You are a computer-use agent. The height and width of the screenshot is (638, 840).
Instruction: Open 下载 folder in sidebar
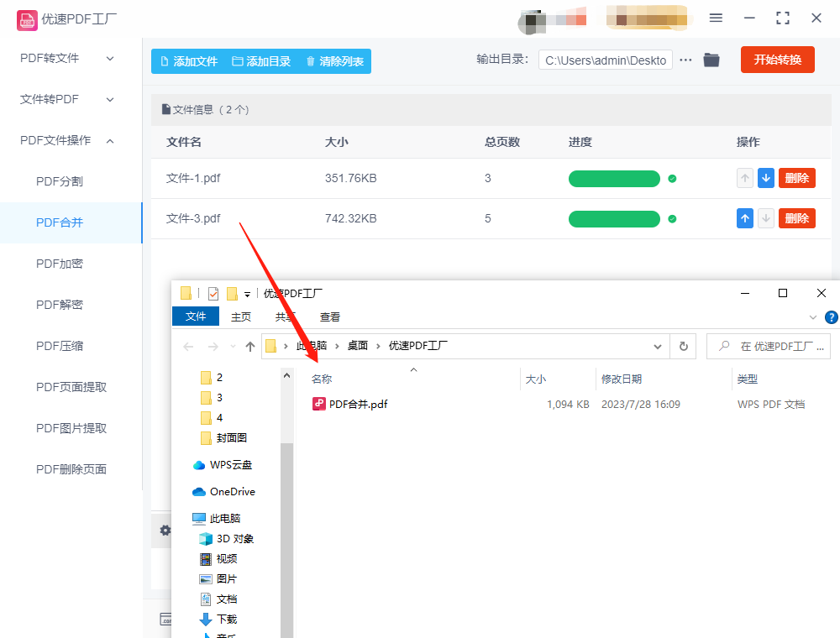point(218,620)
